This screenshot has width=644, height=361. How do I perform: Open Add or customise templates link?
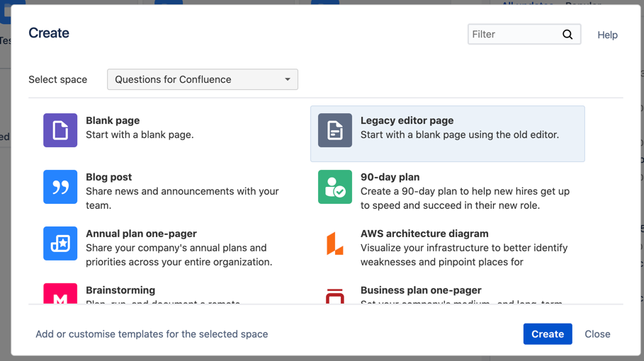(152, 334)
